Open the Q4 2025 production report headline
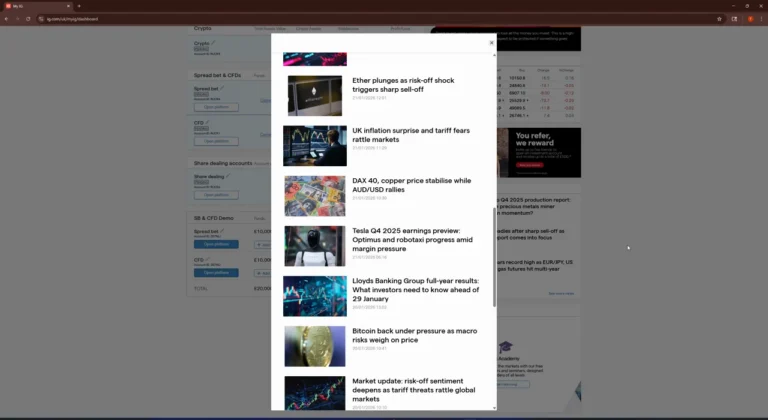The width and height of the screenshot is (768, 420). tap(534, 206)
